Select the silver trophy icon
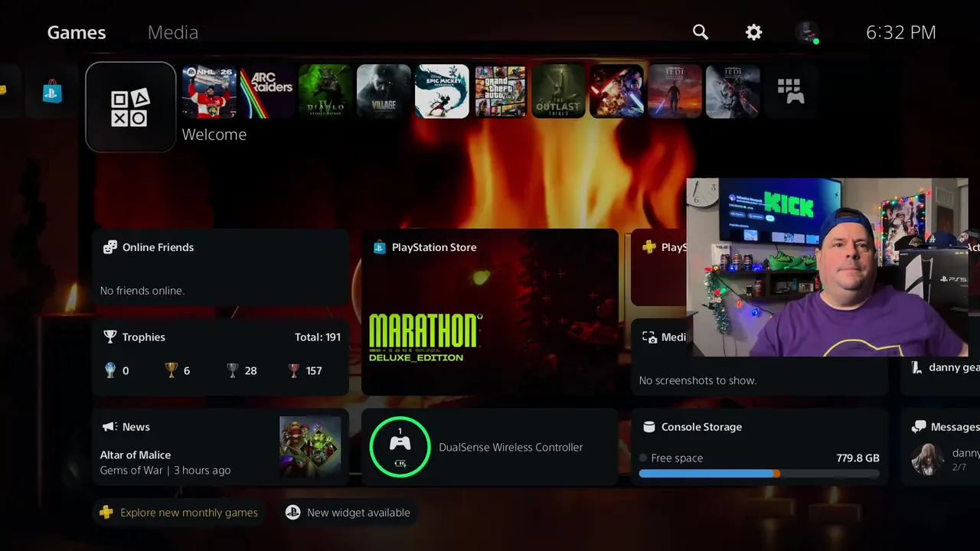 click(x=233, y=370)
